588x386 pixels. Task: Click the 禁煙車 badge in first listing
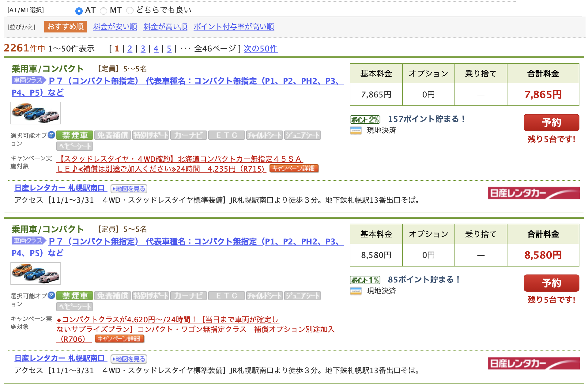pyautogui.click(x=75, y=135)
